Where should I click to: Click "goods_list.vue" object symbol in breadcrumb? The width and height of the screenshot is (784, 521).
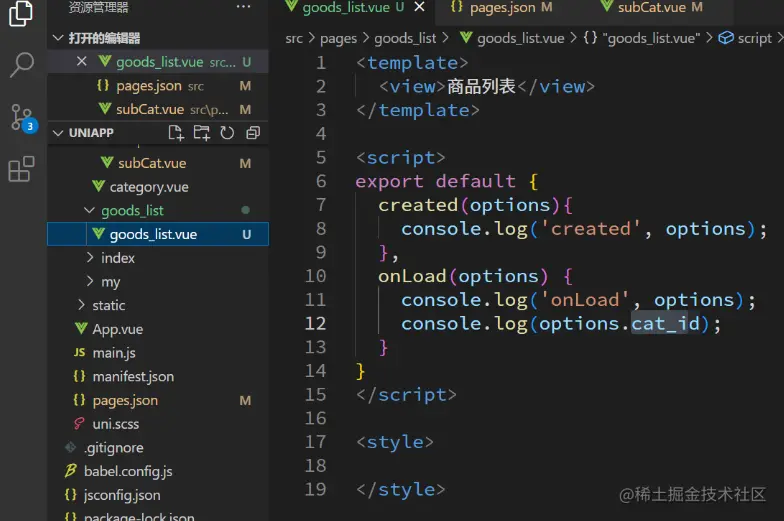point(642,38)
